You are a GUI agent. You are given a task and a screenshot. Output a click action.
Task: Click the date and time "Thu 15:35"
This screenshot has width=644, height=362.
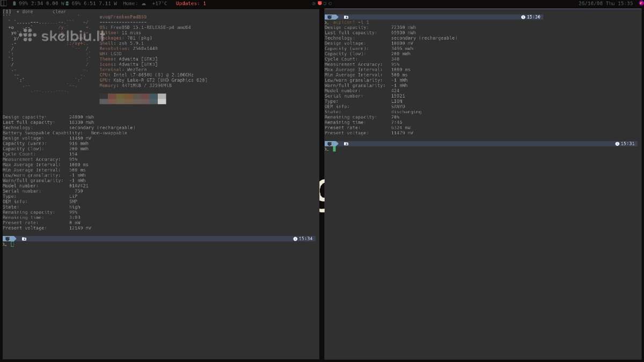(x=619, y=3)
